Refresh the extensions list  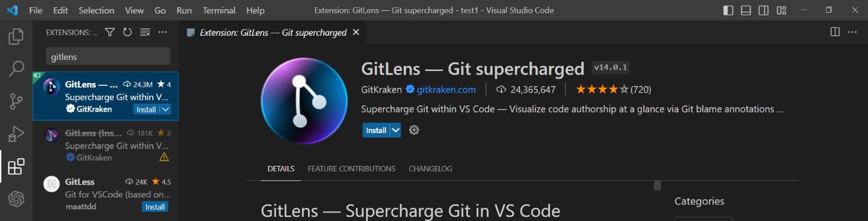pos(127,32)
